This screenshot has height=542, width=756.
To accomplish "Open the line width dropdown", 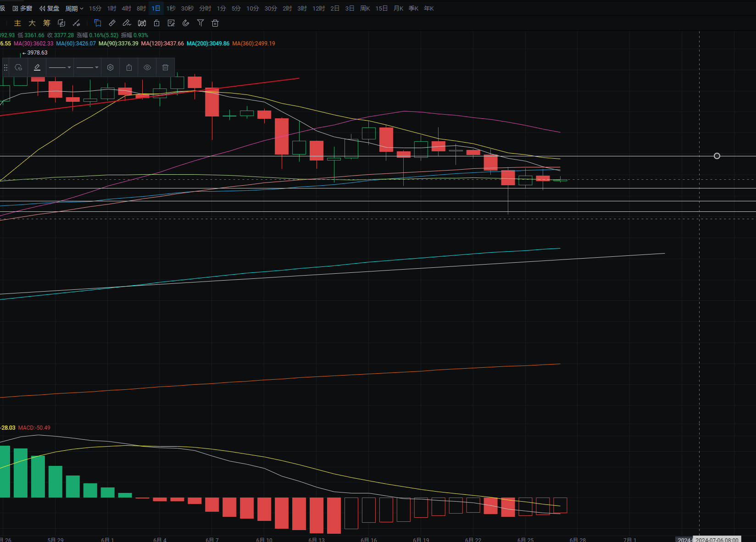I will [87, 67].
